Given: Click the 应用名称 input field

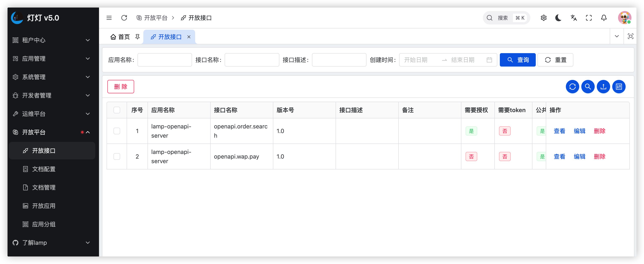Looking at the screenshot, I should 164,60.
